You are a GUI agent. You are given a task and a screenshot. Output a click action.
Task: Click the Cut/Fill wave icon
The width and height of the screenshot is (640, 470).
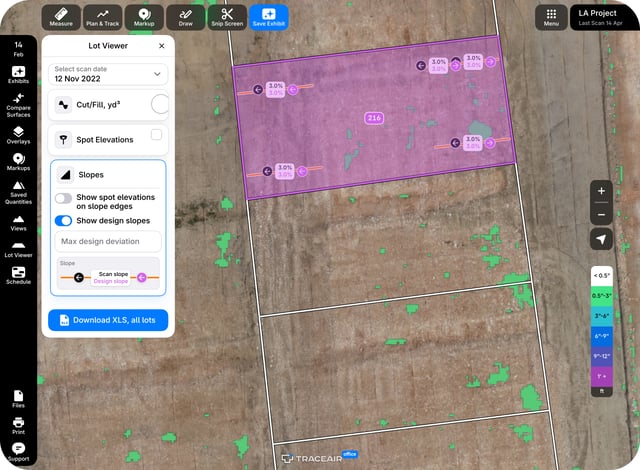point(63,105)
